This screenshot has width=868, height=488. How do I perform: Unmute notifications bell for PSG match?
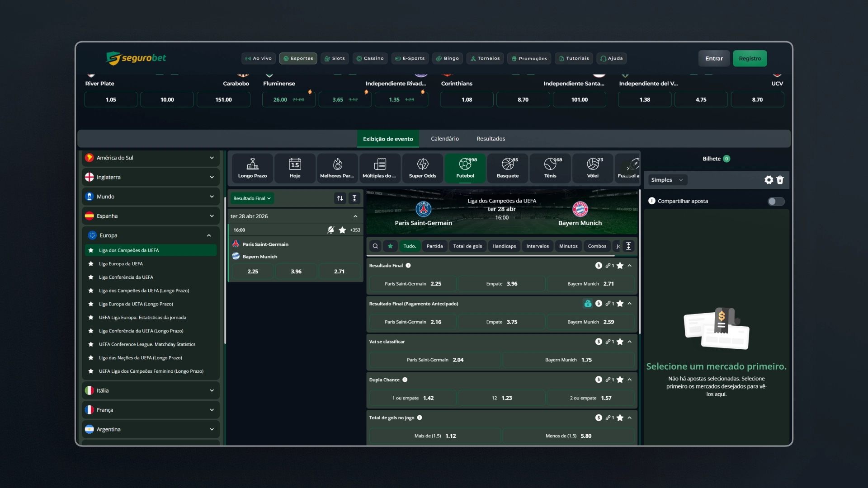tap(331, 230)
